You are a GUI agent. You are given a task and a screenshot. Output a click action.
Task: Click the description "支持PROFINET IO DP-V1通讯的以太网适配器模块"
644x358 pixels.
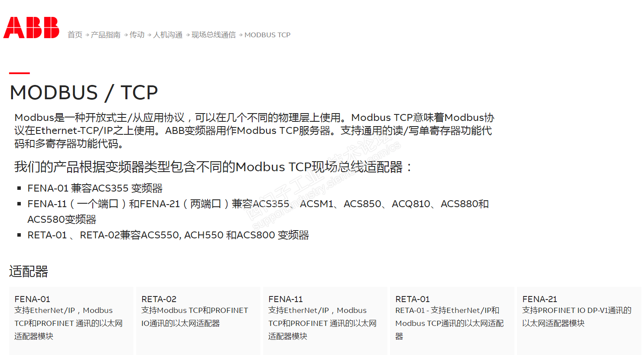coord(577,317)
